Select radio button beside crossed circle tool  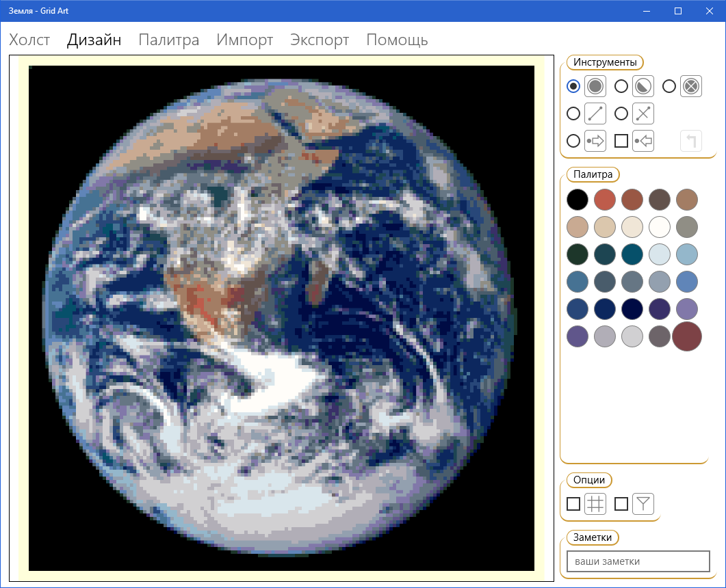(669, 86)
